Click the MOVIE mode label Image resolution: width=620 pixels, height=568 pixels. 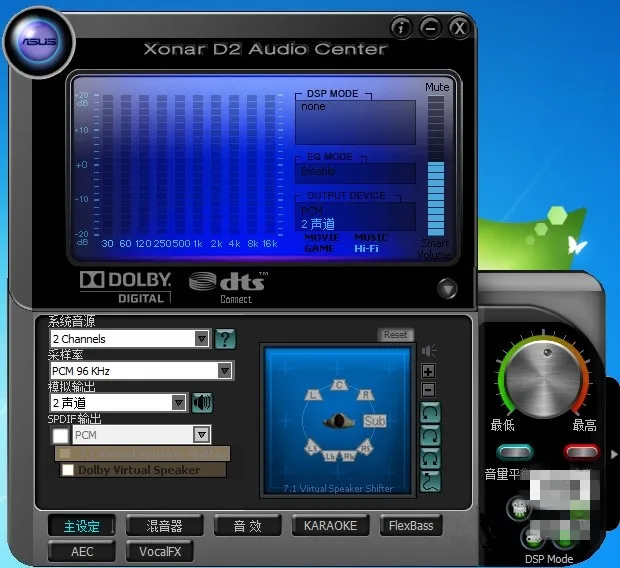(x=321, y=238)
